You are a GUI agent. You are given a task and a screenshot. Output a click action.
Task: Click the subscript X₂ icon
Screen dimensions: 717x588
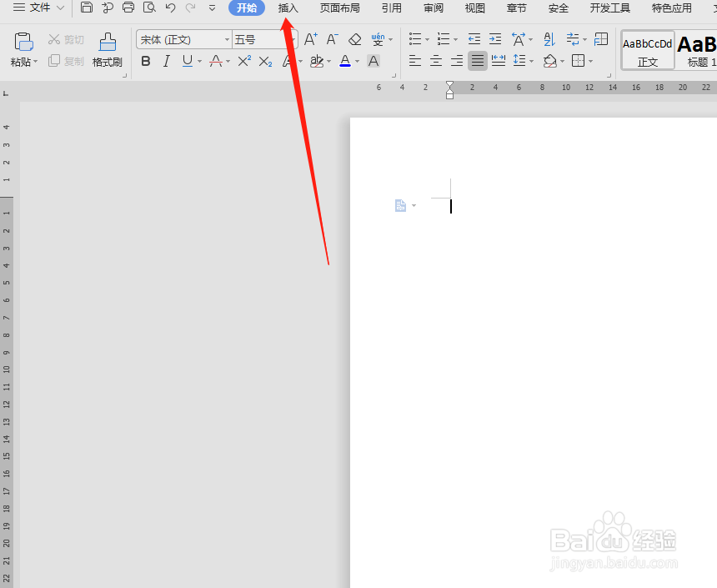[x=266, y=62]
